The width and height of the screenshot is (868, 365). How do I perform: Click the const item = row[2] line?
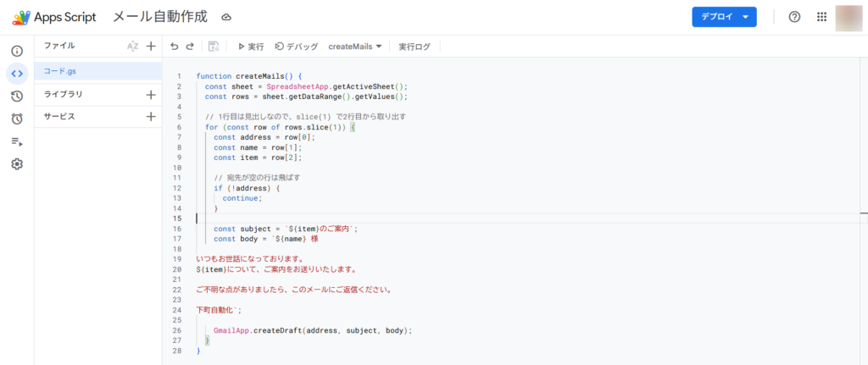(258, 158)
